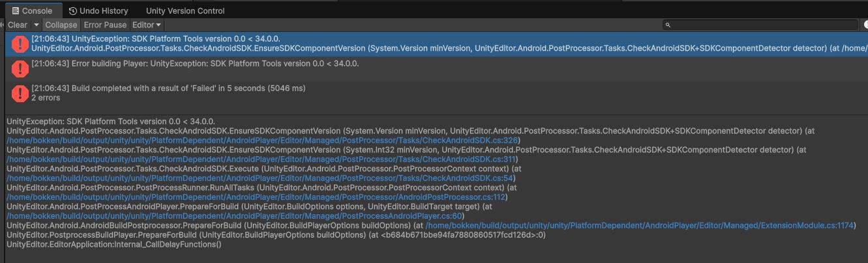The image size is (868, 263).
Task: Select the Console tab
Action: click(x=32, y=11)
